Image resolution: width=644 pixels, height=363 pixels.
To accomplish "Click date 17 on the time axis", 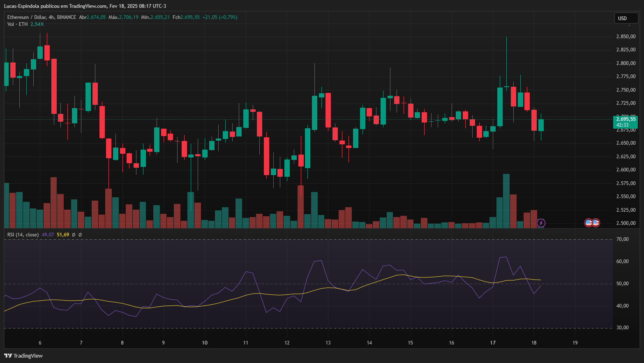I will coord(493,343).
